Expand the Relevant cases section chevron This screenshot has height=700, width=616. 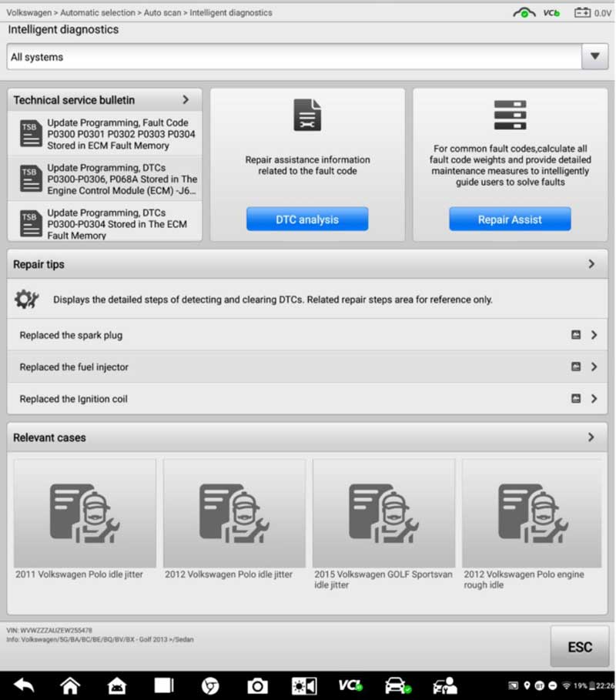coord(591,437)
